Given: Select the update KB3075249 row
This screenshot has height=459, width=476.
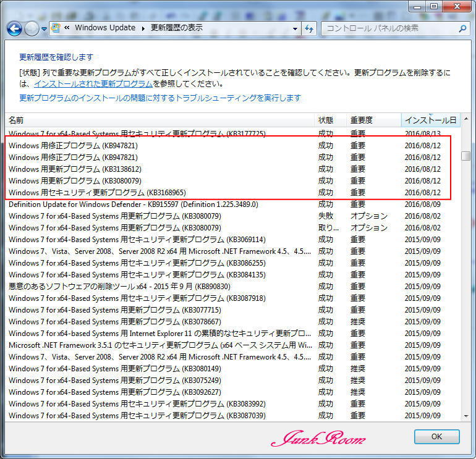Looking at the screenshot, I should pyautogui.click(x=232, y=380).
